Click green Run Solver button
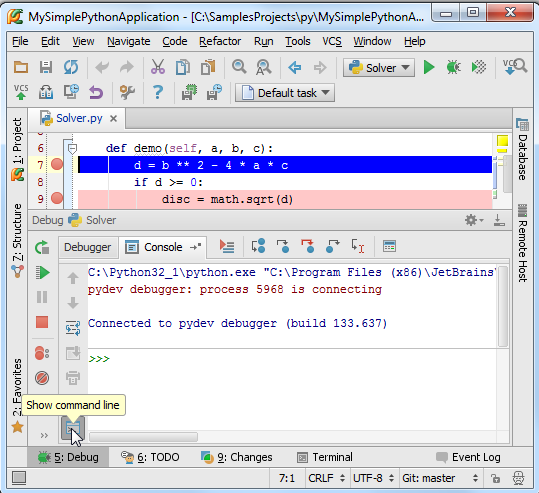 (x=429, y=67)
